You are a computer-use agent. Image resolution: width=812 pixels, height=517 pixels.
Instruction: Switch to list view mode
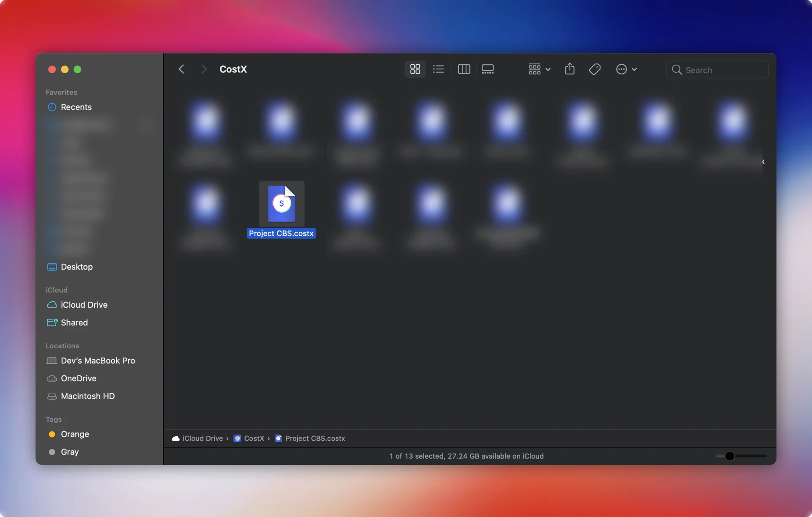439,69
